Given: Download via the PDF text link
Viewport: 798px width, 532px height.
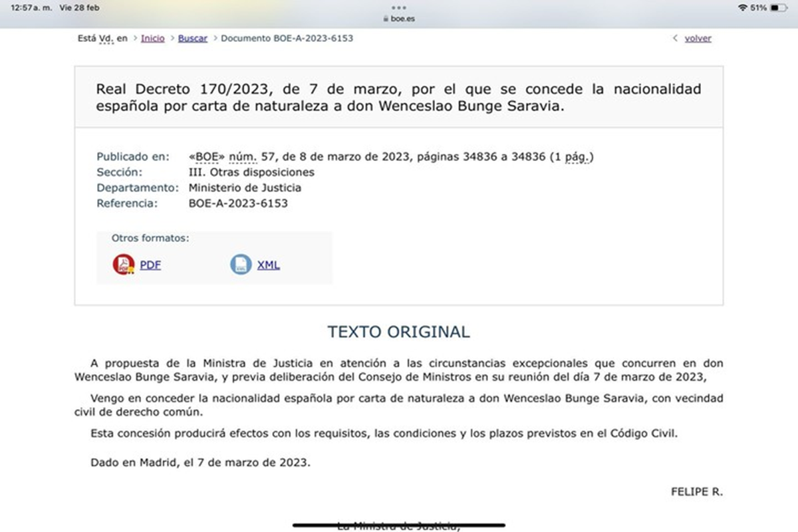Looking at the screenshot, I should click(150, 265).
